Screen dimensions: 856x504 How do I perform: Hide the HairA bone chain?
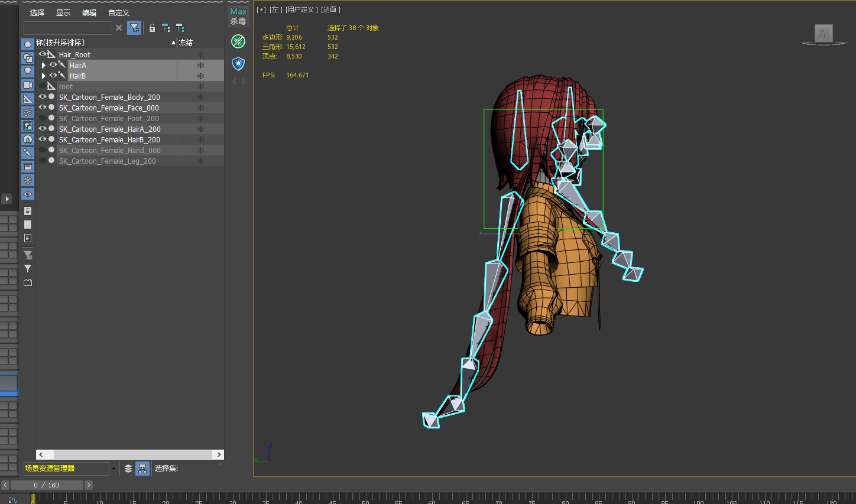[53, 65]
